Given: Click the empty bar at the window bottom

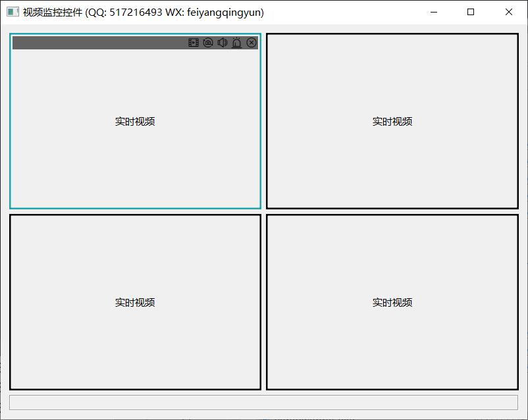Looking at the screenshot, I should [x=263, y=402].
